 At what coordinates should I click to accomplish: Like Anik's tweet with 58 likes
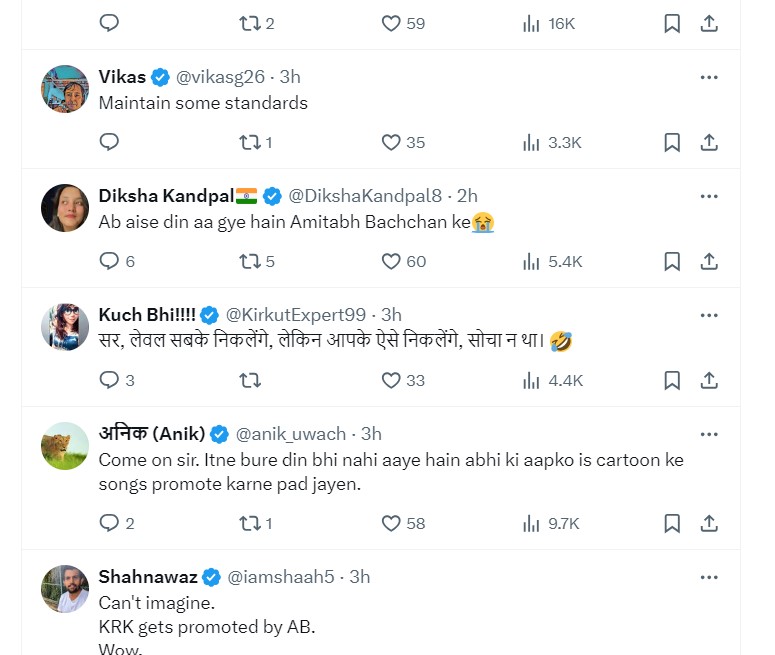(391, 523)
